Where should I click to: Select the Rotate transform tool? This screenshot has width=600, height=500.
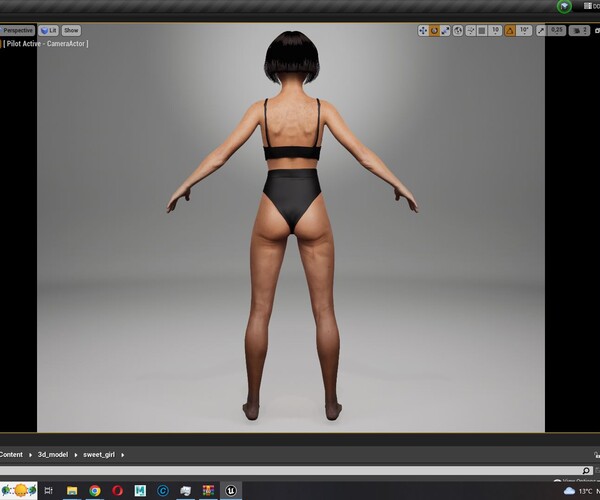[x=434, y=31]
